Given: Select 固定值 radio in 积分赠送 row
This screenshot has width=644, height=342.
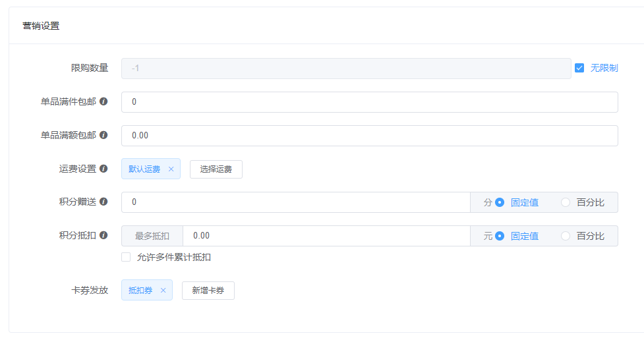Looking at the screenshot, I should (x=500, y=202).
